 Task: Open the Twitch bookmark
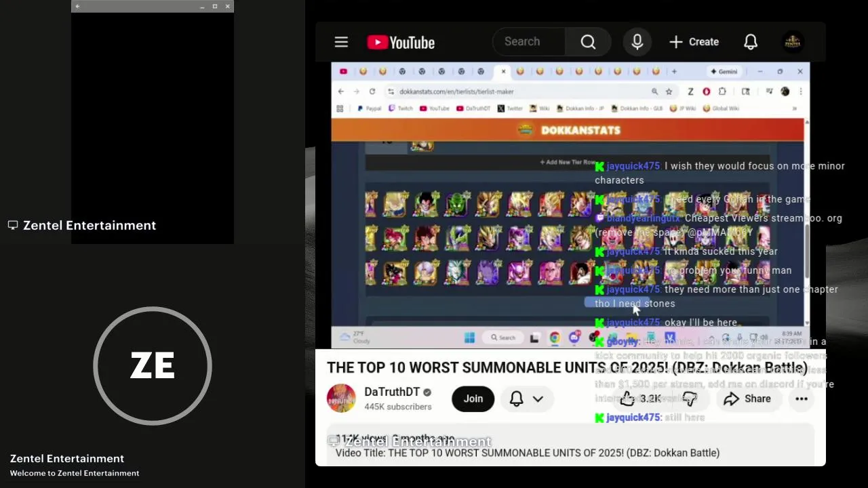[x=401, y=108]
